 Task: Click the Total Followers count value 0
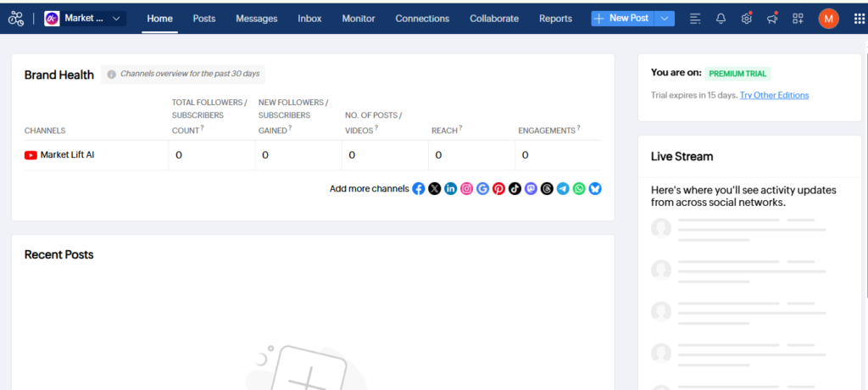[x=179, y=156]
